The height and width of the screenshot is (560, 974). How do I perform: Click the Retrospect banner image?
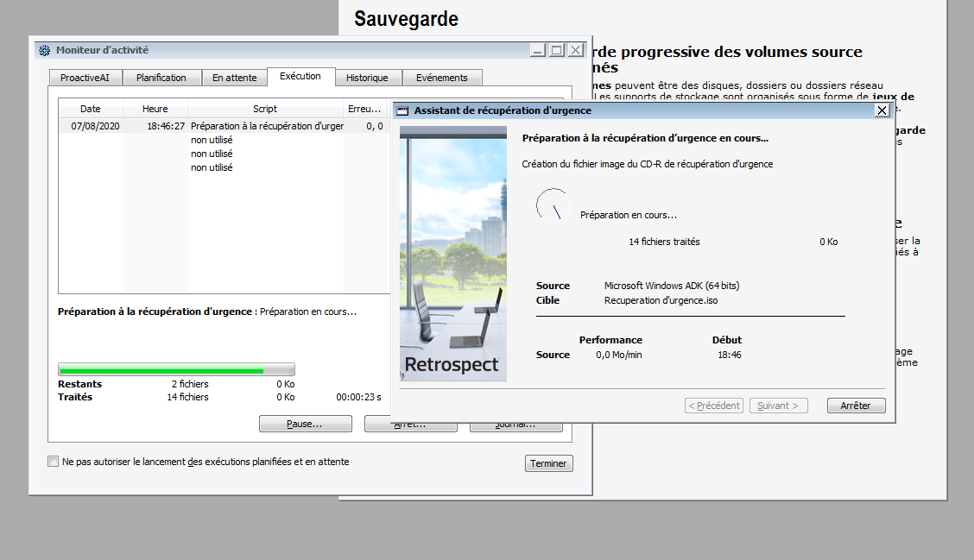point(452,254)
